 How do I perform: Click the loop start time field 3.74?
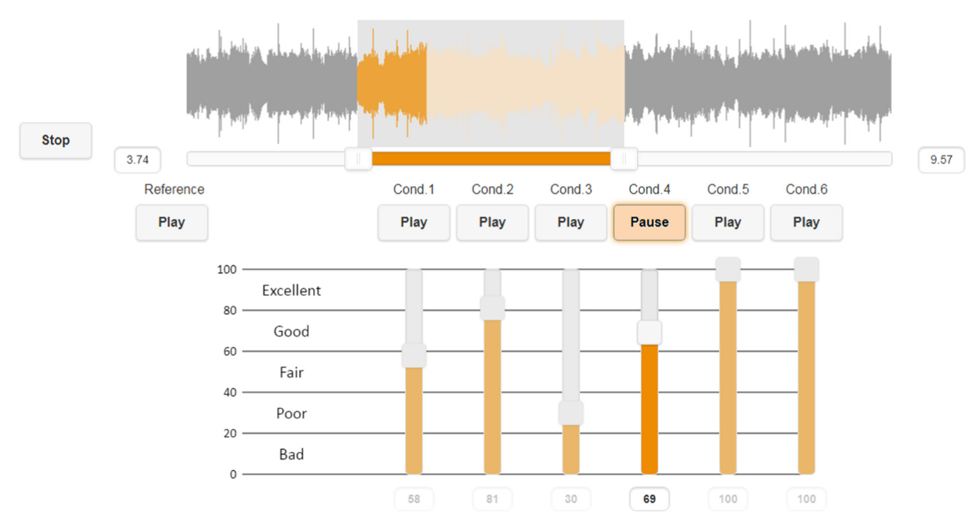pyautogui.click(x=138, y=160)
